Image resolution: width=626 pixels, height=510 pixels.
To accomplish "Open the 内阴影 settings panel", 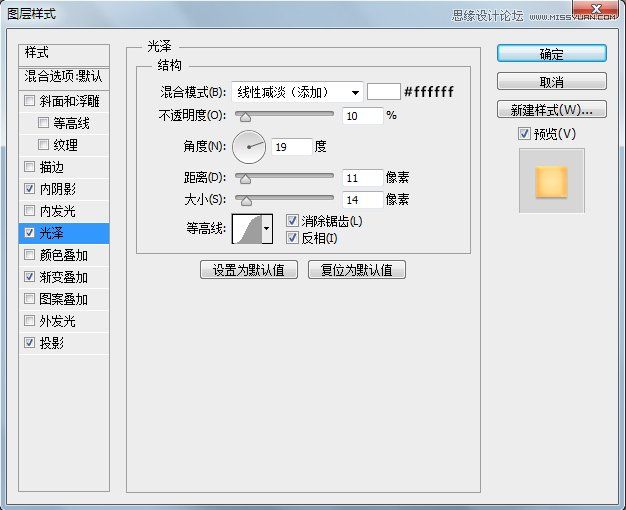I will (x=58, y=189).
